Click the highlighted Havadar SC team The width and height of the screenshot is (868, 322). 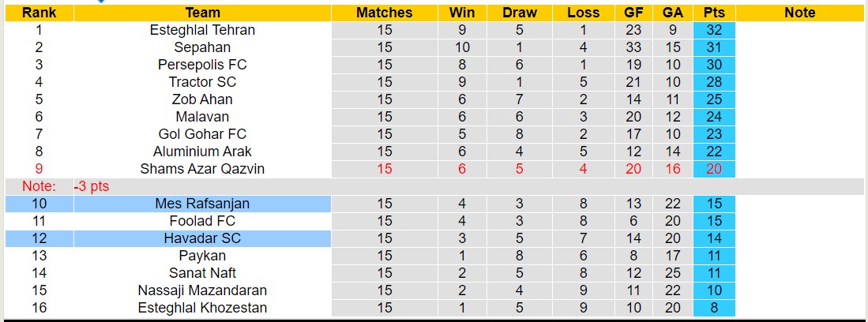(202, 238)
